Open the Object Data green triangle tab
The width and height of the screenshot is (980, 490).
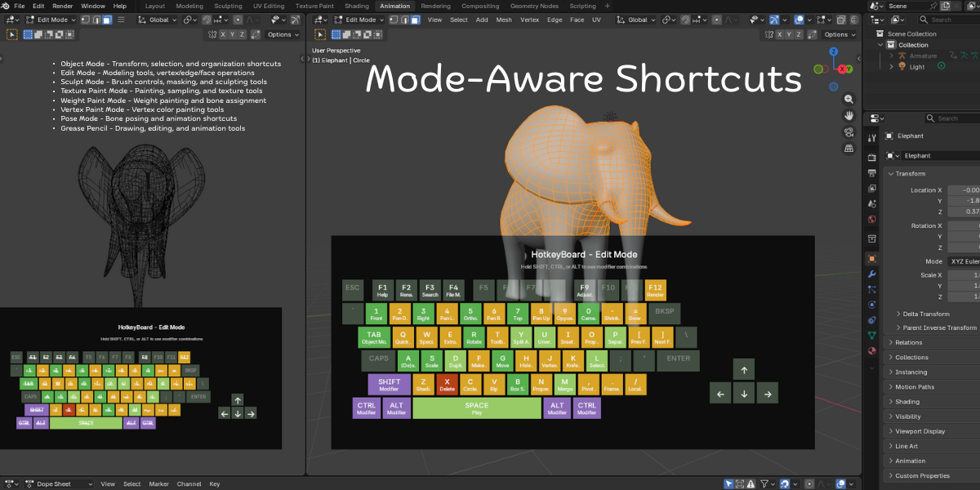click(872, 335)
